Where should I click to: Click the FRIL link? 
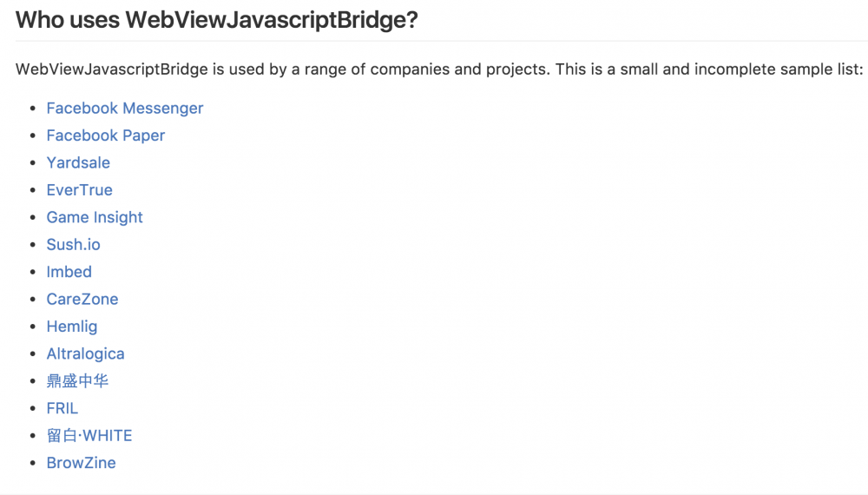pos(62,408)
